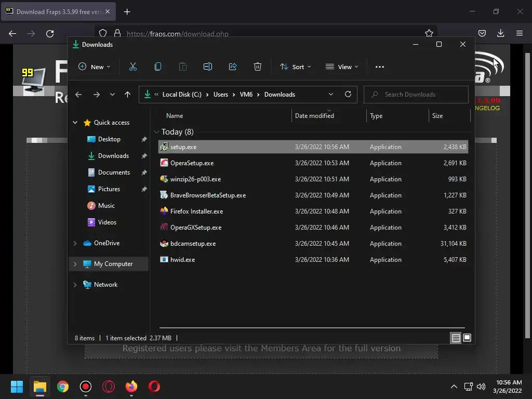Select Downloads in Quick access sidebar
532x399 pixels.
pyautogui.click(x=113, y=156)
